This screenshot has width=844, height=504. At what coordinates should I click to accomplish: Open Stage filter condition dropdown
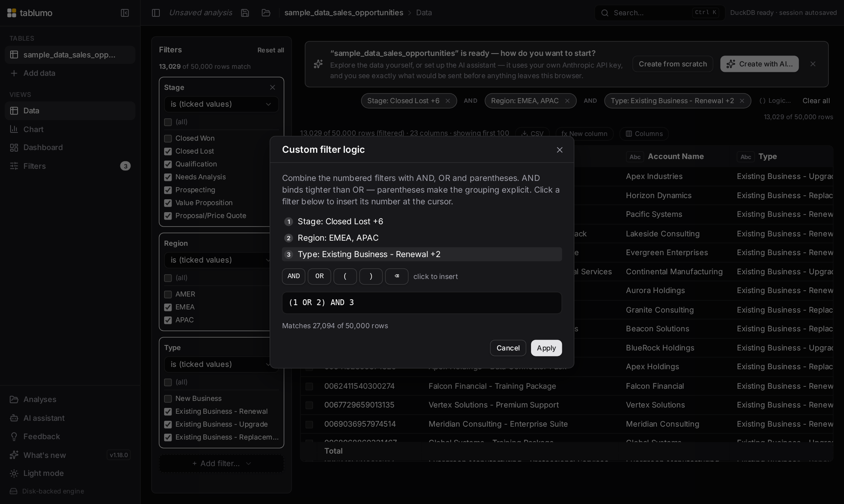(x=221, y=104)
